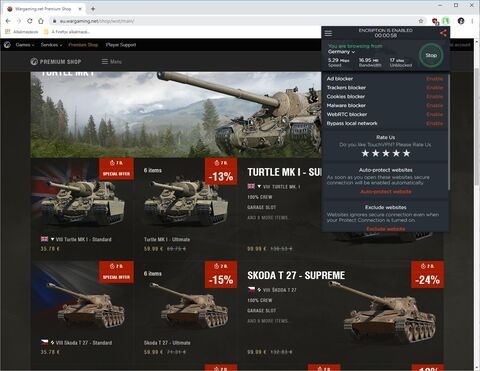Rate with the third star
Screen dimensions: 480x371
pyautogui.click(x=386, y=153)
